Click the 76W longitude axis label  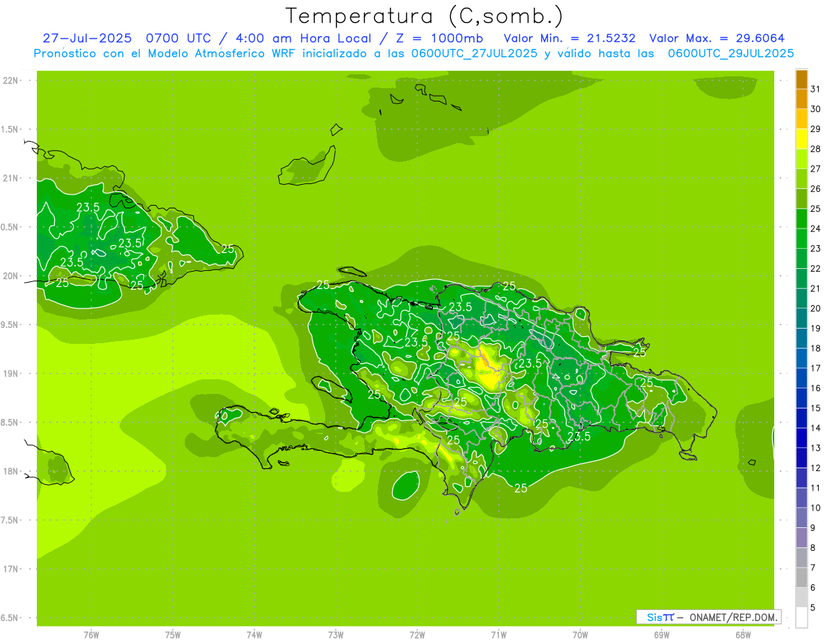click(91, 635)
